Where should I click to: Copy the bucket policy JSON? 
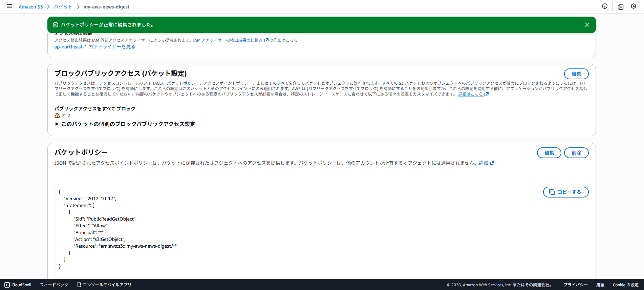(565, 192)
